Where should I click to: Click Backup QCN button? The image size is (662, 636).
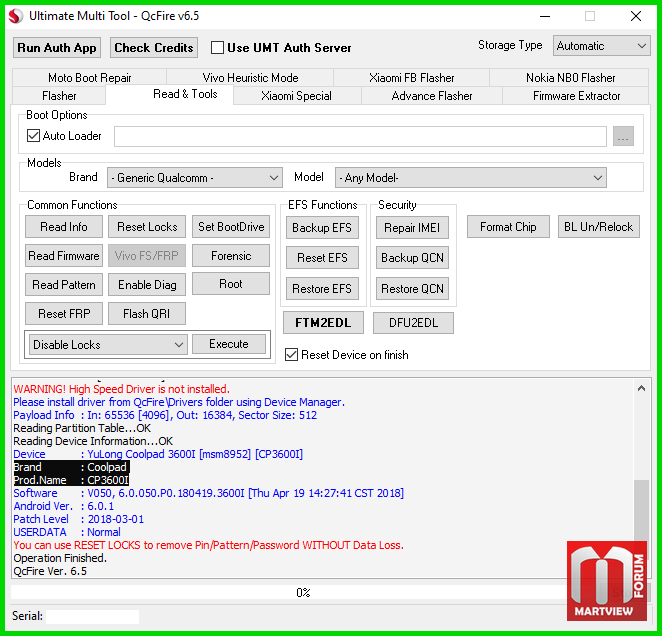pos(412,258)
